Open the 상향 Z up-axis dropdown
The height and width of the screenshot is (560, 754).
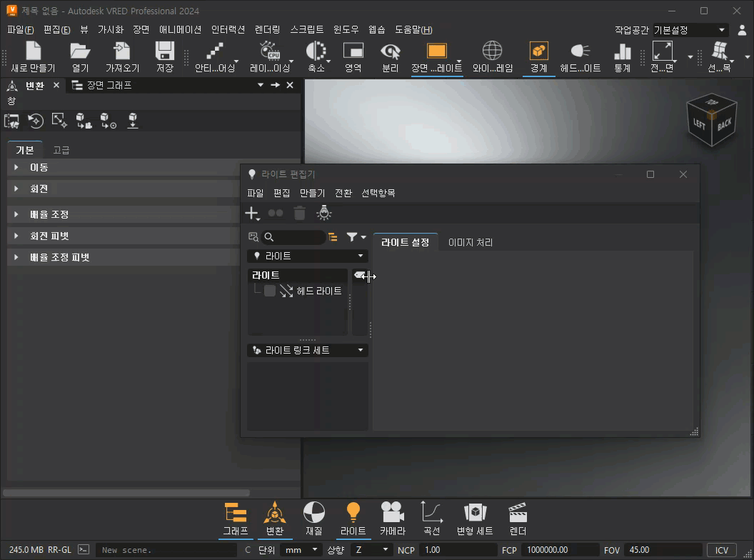(x=371, y=550)
